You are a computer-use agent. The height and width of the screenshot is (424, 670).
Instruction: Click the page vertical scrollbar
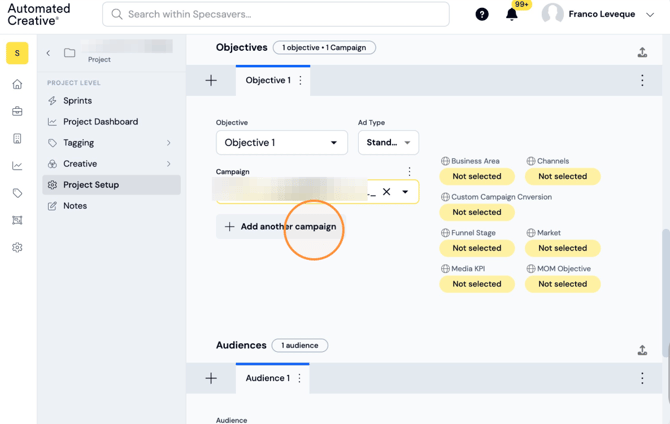666,293
